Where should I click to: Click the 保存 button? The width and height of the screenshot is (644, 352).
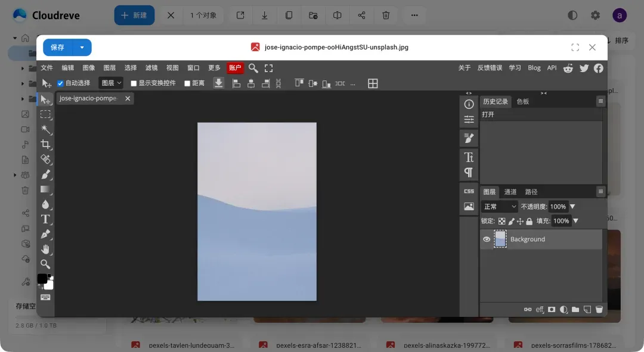57,48
